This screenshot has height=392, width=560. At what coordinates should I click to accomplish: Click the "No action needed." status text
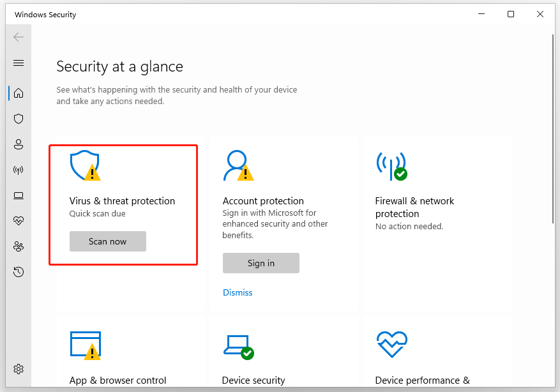(x=409, y=227)
